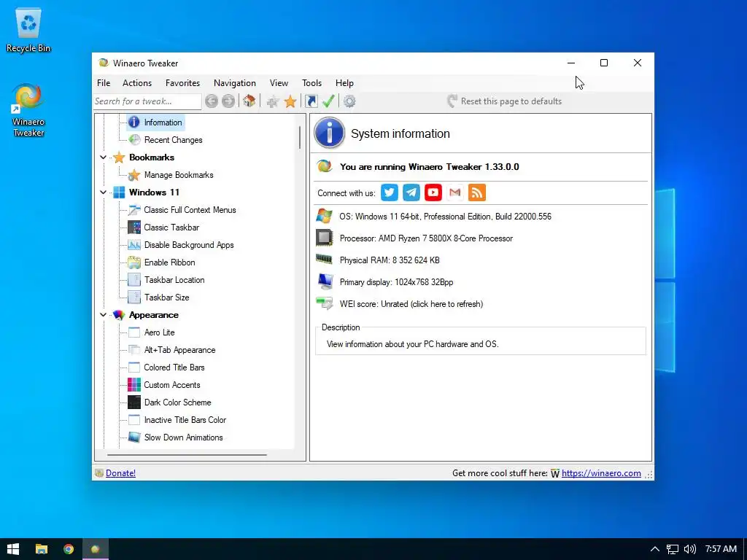The width and height of the screenshot is (747, 560).
Task: Select the Taskbar Size tweak
Action: click(167, 297)
